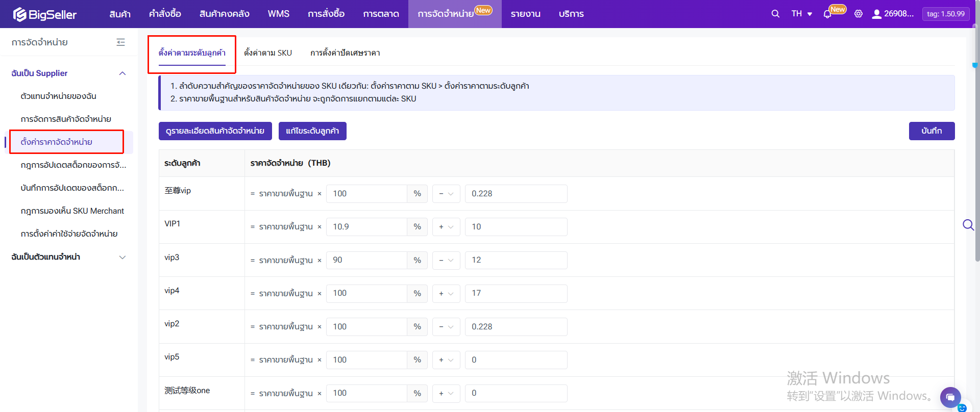Open the WMS menu
The height and width of the screenshot is (412, 980).
pyautogui.click(x=278, y=14)
